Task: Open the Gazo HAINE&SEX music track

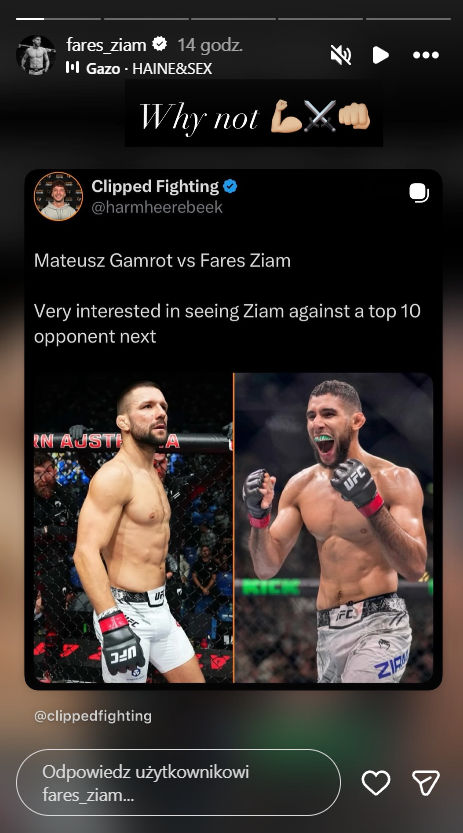Action: coord(149,69)
